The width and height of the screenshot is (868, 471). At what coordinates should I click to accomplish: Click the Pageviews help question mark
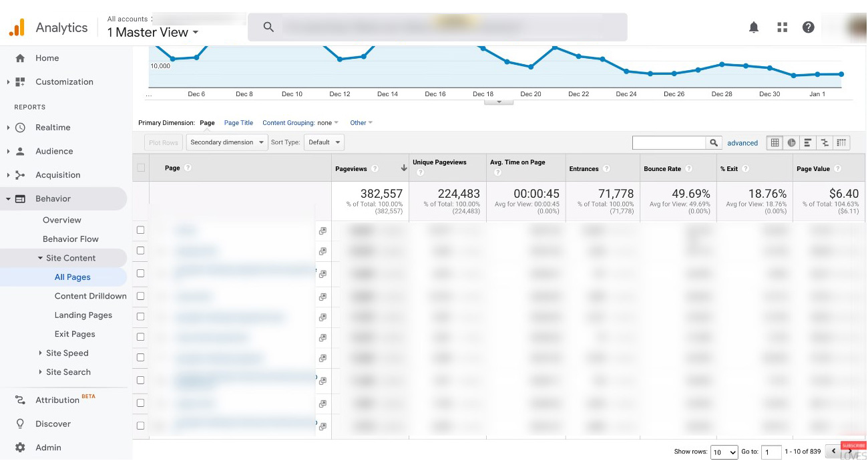(375, 169)
